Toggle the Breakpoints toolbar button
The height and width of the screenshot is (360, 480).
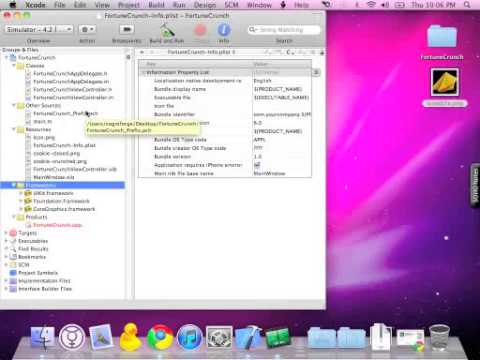tap(127, 29)
